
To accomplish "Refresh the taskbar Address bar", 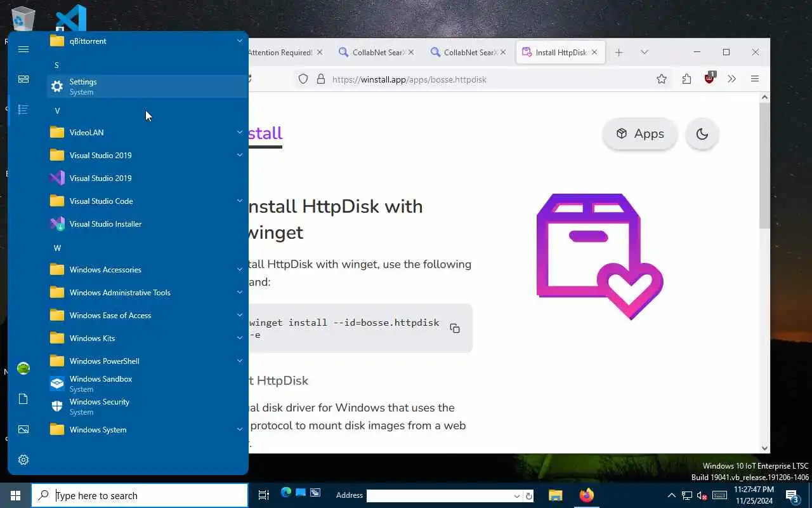I will [529, 496].
